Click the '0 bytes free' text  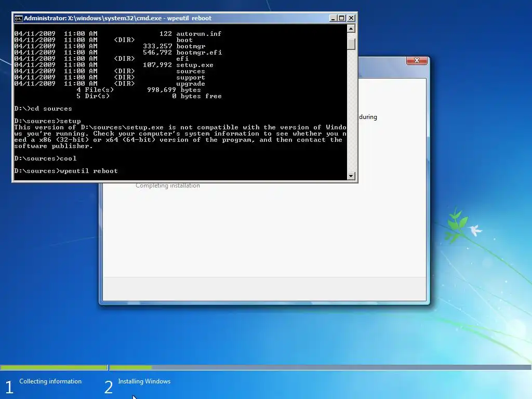[x=197, y=96]
